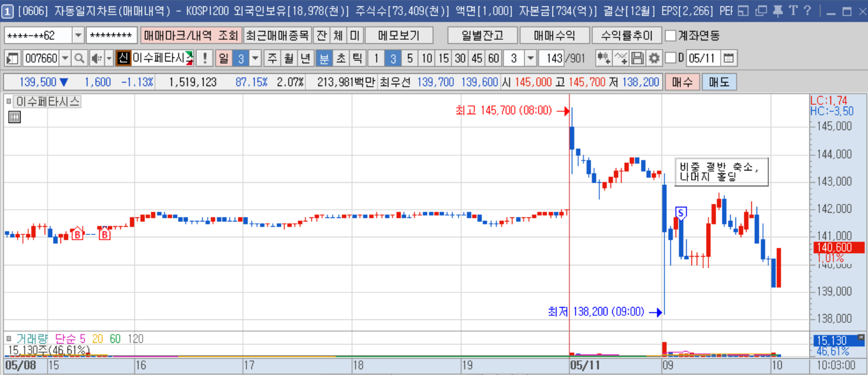Click the duplicate window icon in title bar
The image size is (868, 375).
[761, 10]
